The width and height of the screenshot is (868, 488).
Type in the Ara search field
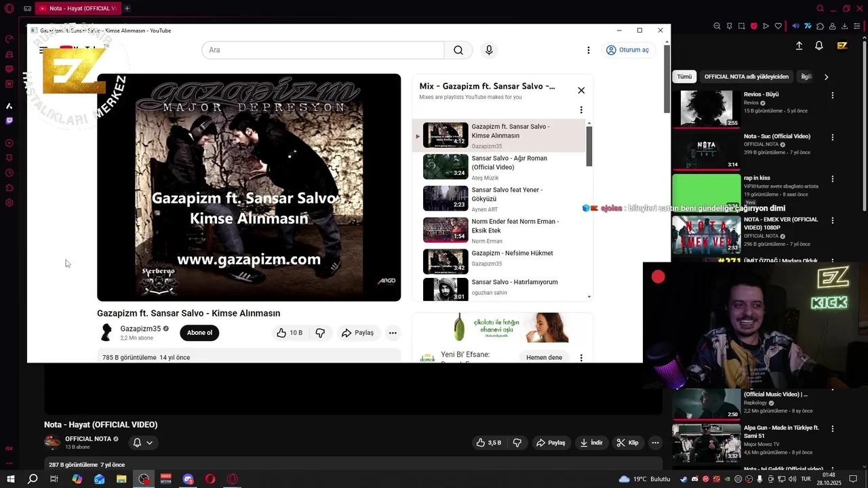[x=323, y=50]
